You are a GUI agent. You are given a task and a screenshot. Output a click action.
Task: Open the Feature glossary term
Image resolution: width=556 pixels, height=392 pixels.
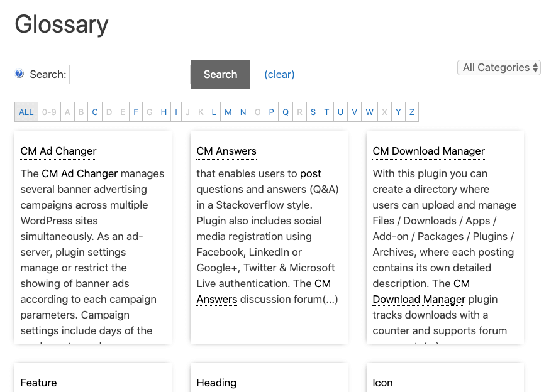point(38,383)
